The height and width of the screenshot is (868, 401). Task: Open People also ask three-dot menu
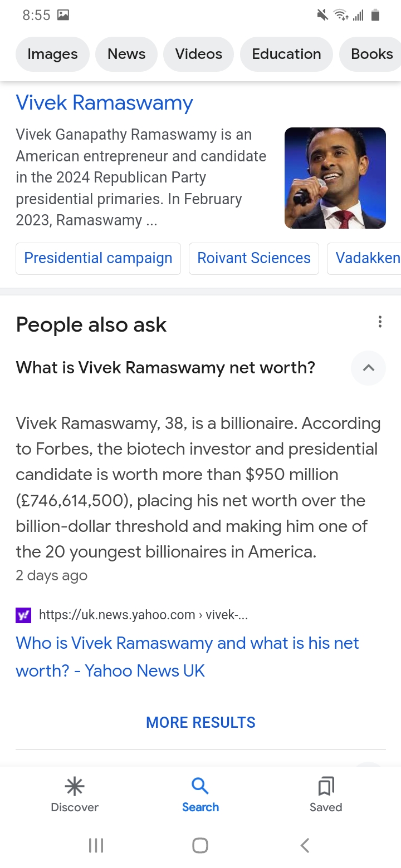coord(380,322)
